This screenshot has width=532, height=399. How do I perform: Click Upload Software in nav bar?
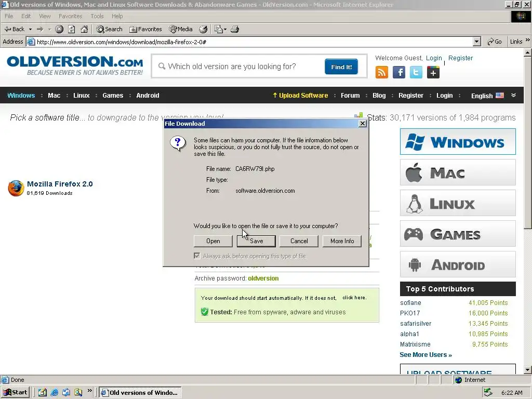point(300,96)
